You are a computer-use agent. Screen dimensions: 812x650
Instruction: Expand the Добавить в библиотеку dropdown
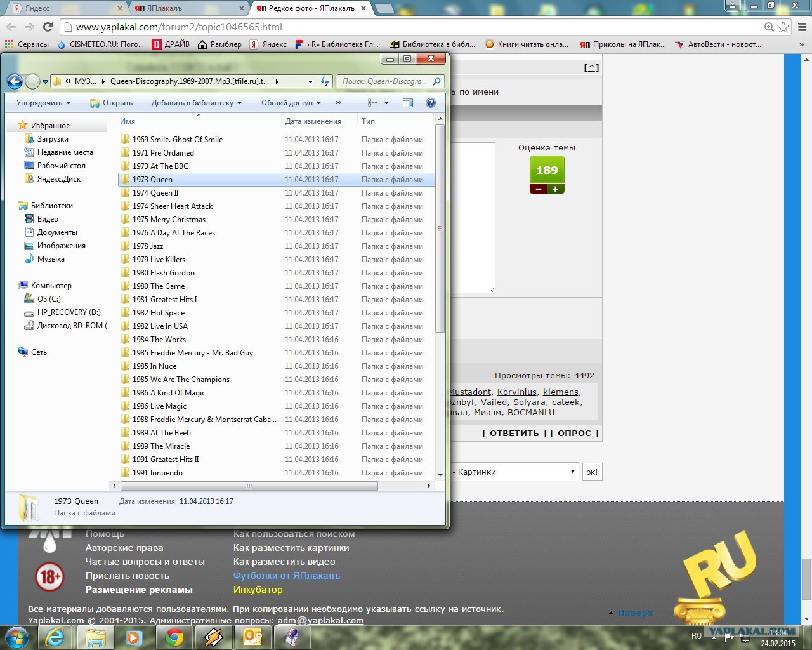pyautogui.click(x=197, y=103)
